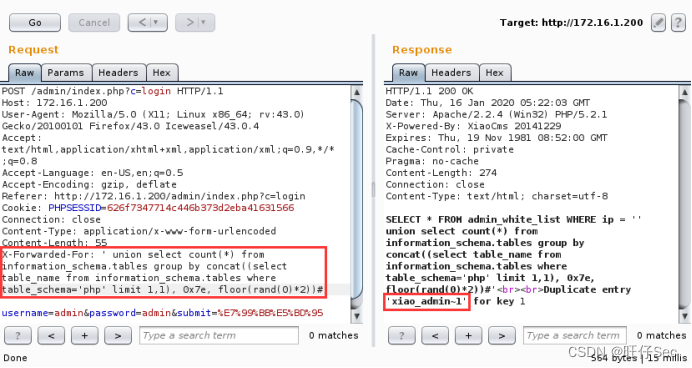
Task: Click the Content-Length: 274 response header
Action: [x=441, y=173]
